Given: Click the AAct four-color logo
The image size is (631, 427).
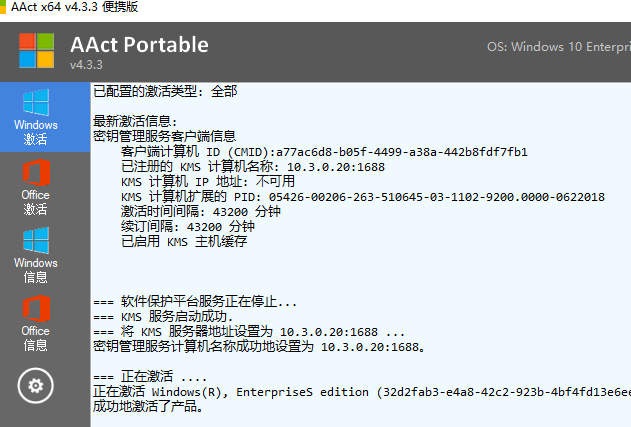Looking at the screenshot, I should click(x=35, y=50).
